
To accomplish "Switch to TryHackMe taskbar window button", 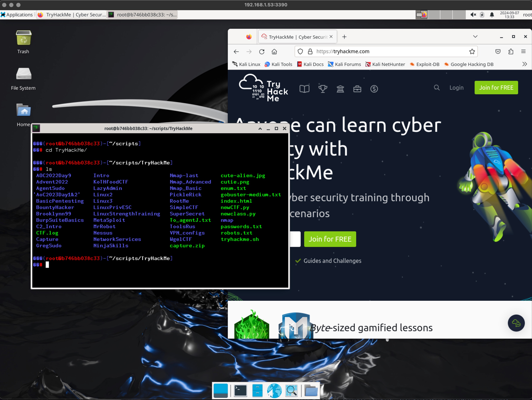I will pyautogui.click(x=72, y=15).
